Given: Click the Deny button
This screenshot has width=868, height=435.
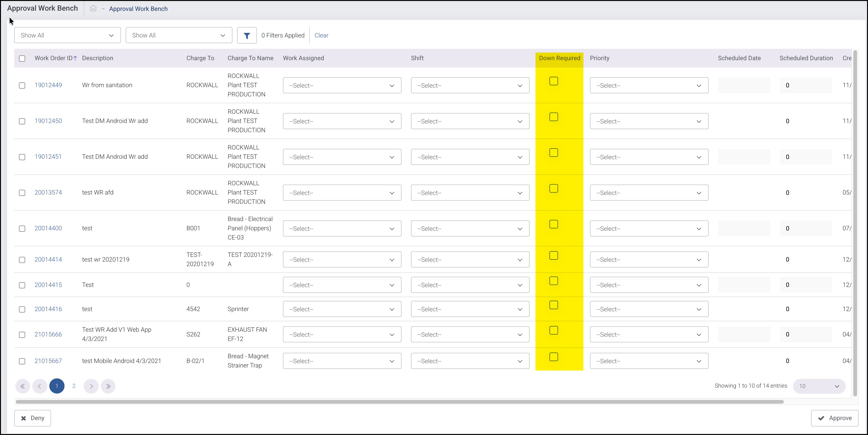Looking at the screenshot, I should tap(33, 418).
